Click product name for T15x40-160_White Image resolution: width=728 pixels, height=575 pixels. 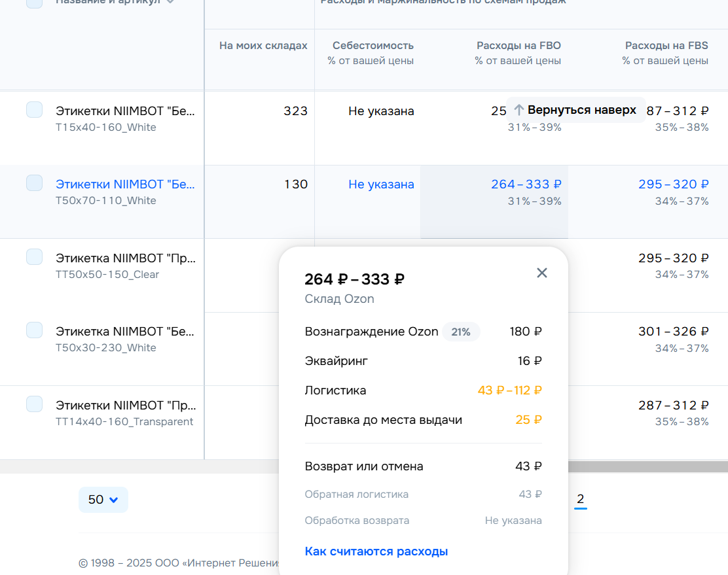(x=125, y=111)
